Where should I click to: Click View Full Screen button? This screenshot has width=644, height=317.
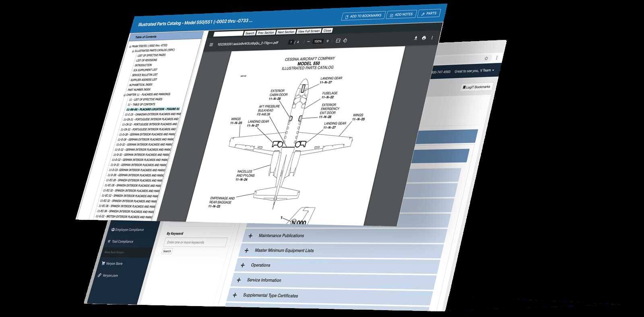tap(309, 31)
